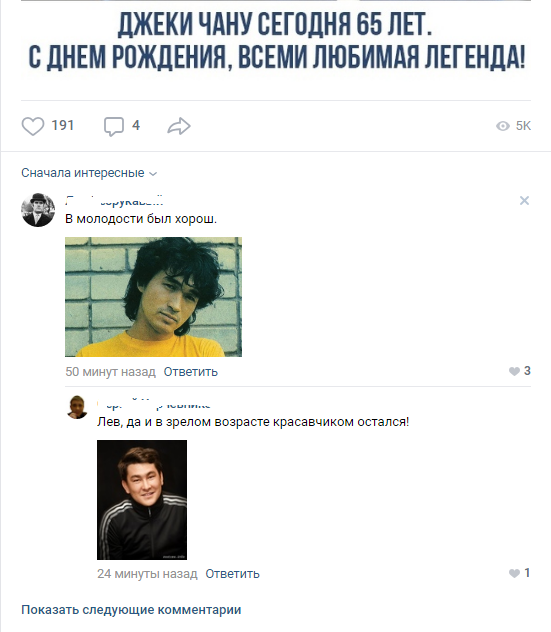Image resolution: width=551 pixels, height=632 pixels.
Task: Reply to the '50 минут назад' comment
Action: pyautogui.click(x=190, y=372)
